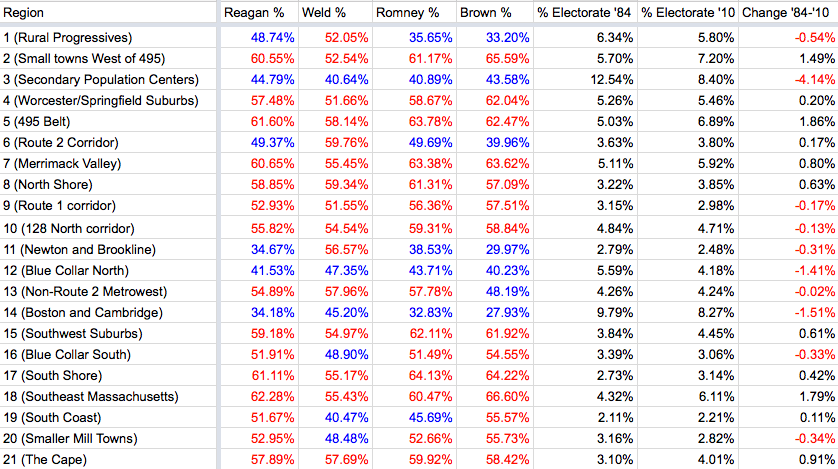Image resolution: width=838 pixels, height=469 pixels.
Task: Click the 11 (Newton and Brookline) cell
Action: pyautogui.click(x=83, y=248)
